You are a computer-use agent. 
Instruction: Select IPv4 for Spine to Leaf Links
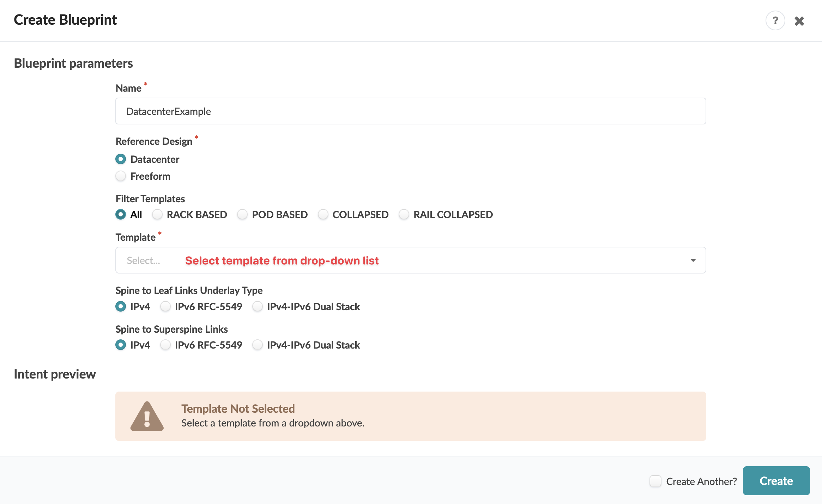pyautogui.click(x=121, y=307)
